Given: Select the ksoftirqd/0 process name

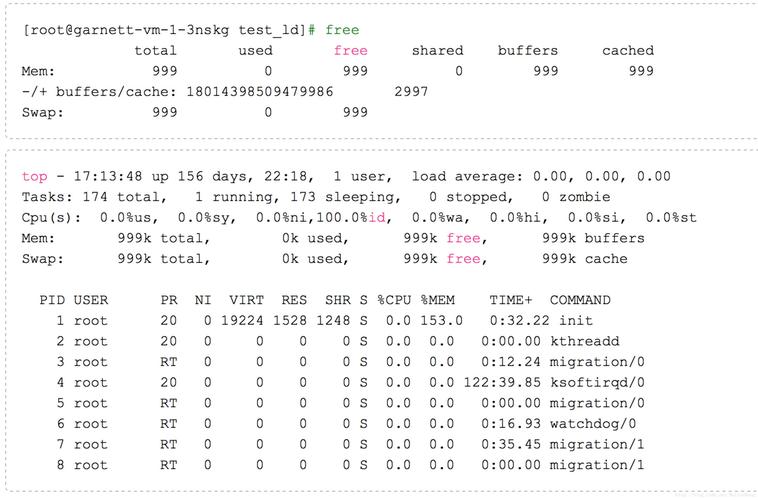Looking at the screenshot, I should click(597, 382).
